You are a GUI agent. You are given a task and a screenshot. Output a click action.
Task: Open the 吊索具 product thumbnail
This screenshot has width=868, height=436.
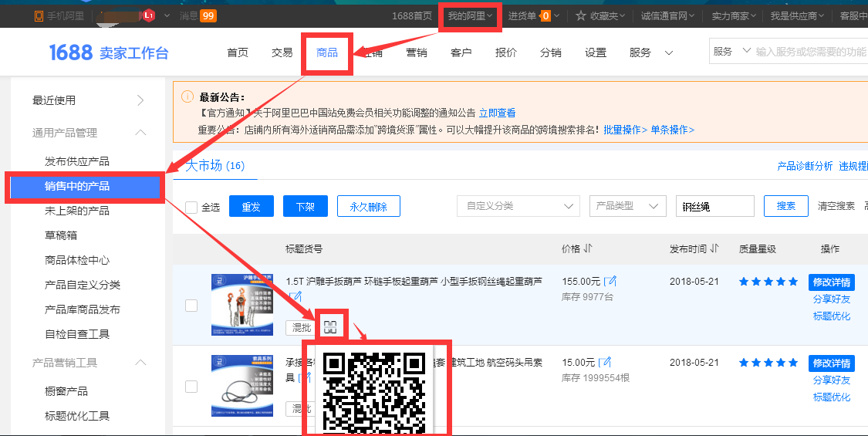tap(242, 386)
